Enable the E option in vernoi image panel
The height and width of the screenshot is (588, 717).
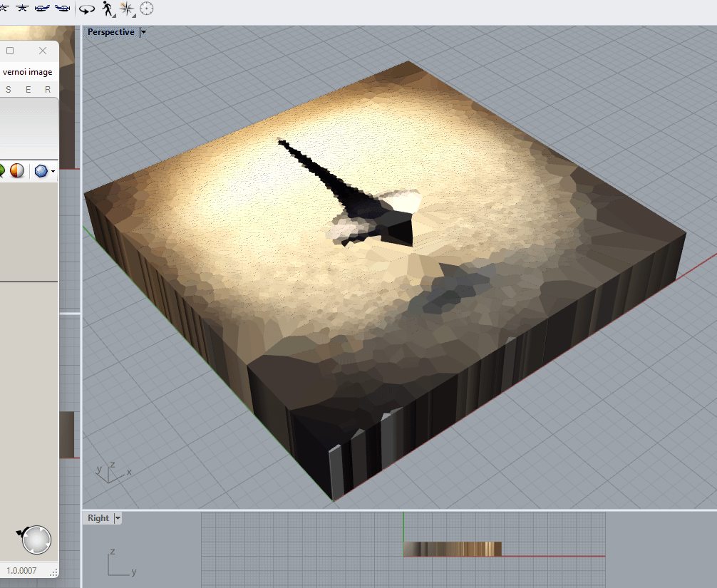(x=28, y=89)
